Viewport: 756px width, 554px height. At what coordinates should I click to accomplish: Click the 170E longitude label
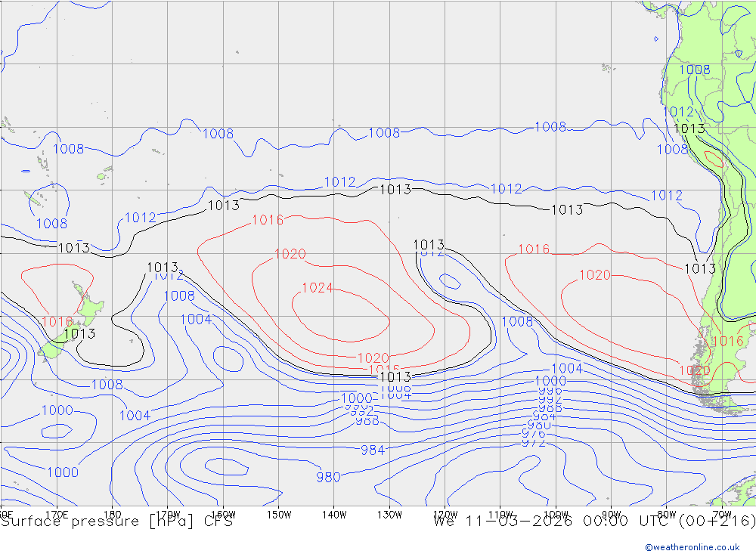[x=57, y=515]
